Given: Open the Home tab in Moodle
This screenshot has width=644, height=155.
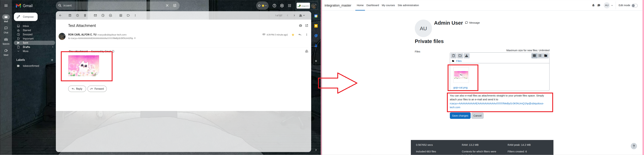Looking at the screenshot, I should (x=360, y=5).
